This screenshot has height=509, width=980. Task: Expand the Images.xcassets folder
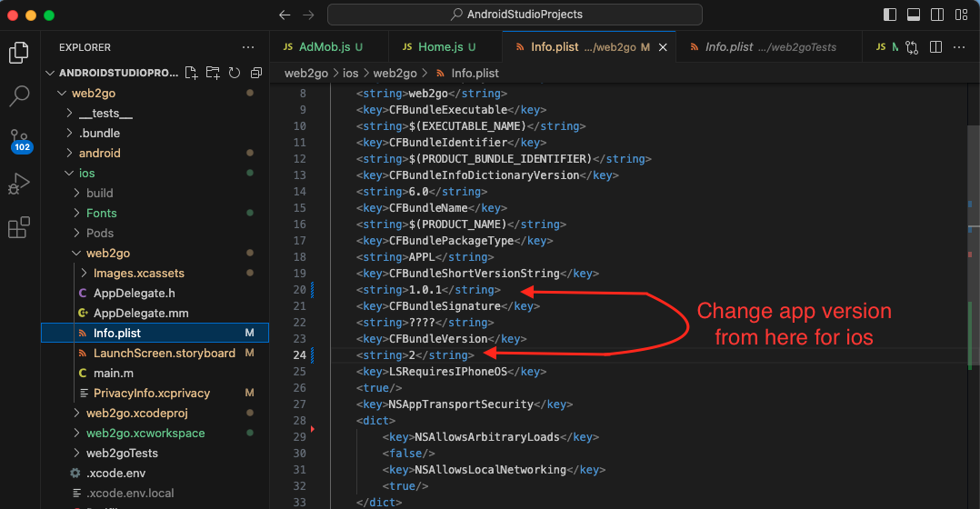click(138, 273)
